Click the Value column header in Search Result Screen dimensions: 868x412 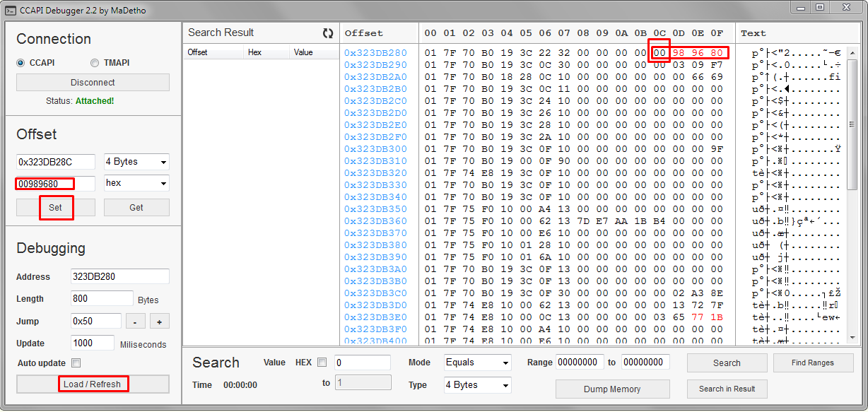coord(314,52)
